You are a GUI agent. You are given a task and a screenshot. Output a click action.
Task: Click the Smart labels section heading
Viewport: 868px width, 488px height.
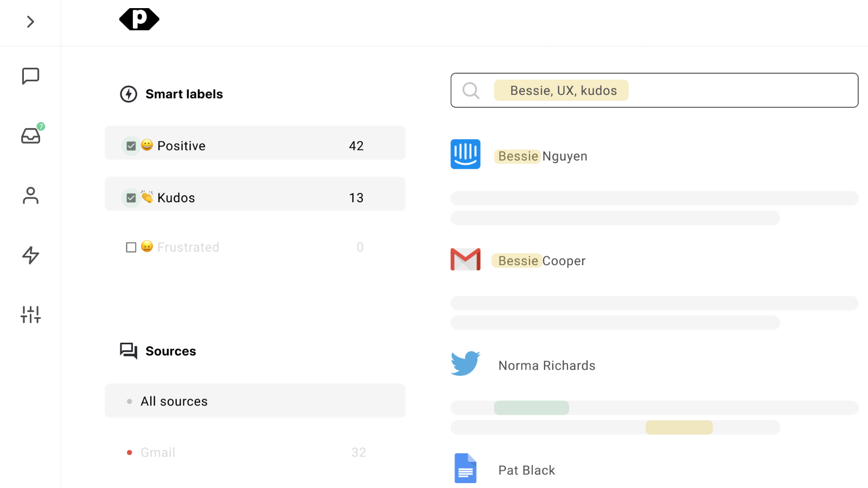pos(184,94)
